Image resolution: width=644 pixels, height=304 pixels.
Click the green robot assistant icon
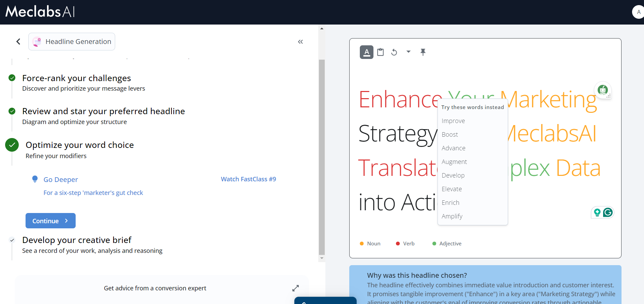(x=603, y=90)
